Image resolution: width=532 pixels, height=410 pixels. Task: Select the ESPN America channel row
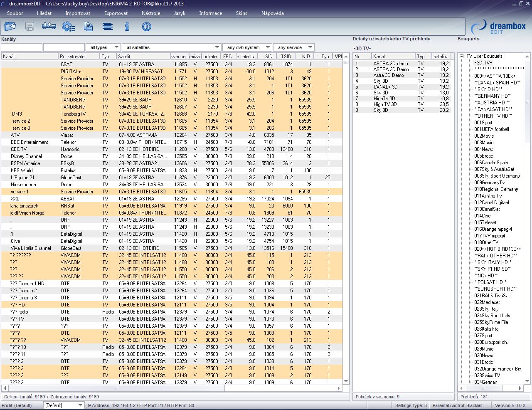(x=172, y=163)
